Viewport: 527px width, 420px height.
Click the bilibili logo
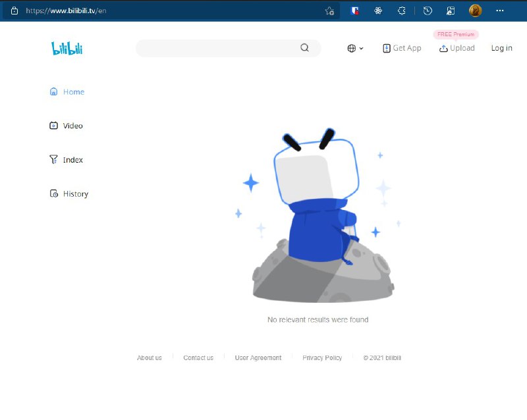(x=67, y=48)
